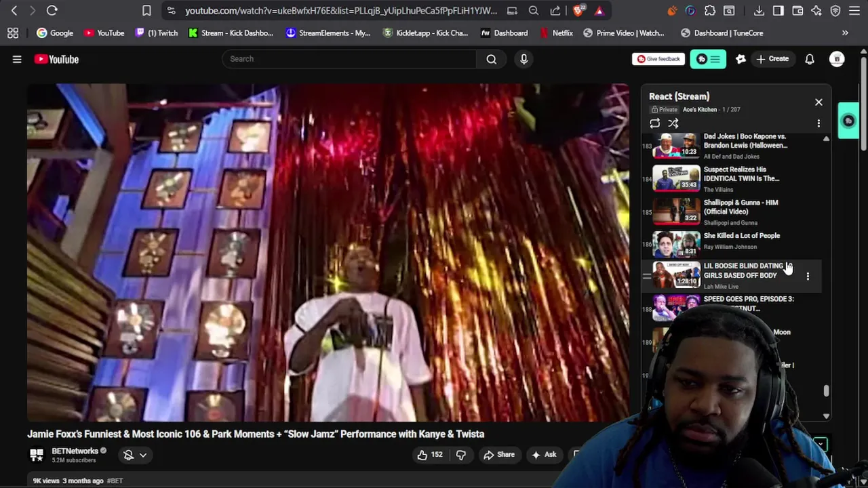Open playlist more options menu
Viewport: 868px width, 488px height.
(818, 123)
